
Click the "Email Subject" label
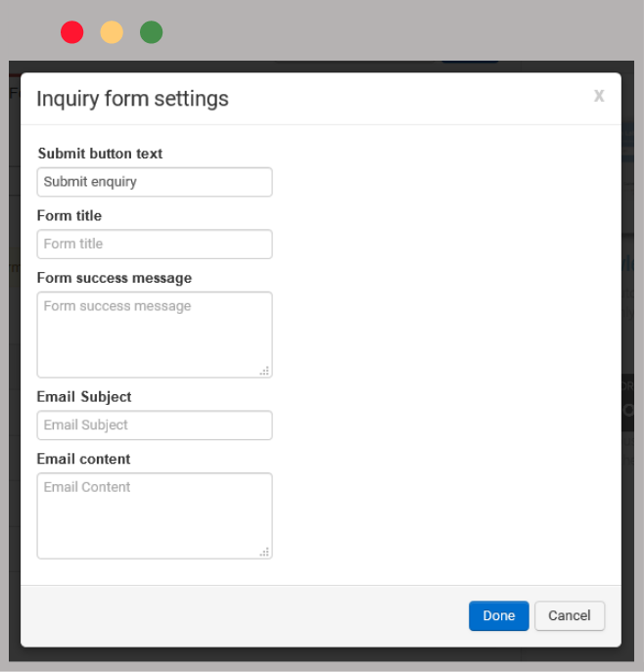pyautogui.click(x=84, y=397)
